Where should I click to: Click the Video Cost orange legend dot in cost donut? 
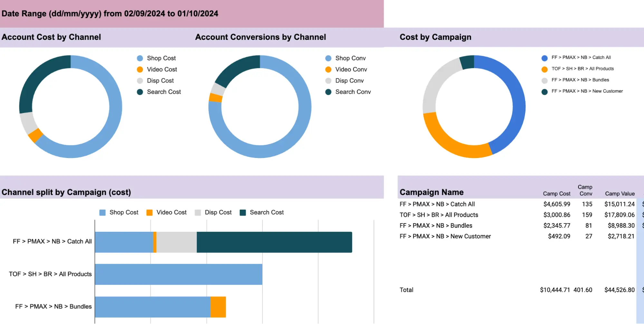coord(140,69)
